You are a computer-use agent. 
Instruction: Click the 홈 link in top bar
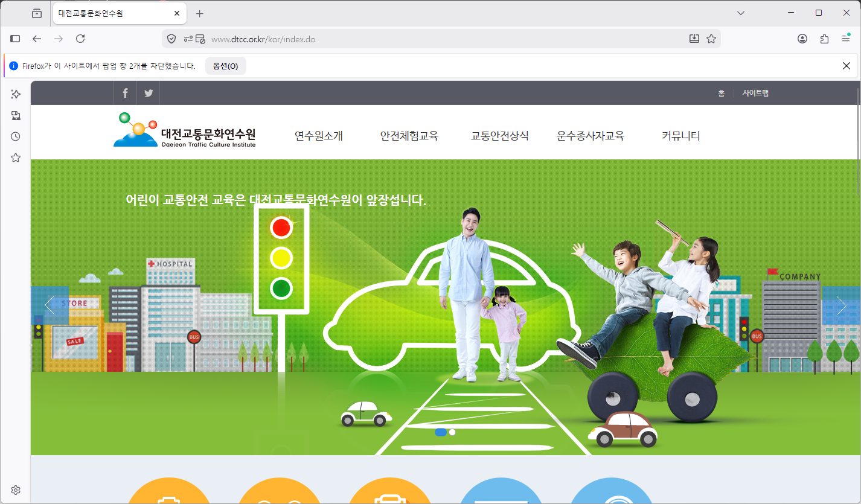tap(721, 94)
